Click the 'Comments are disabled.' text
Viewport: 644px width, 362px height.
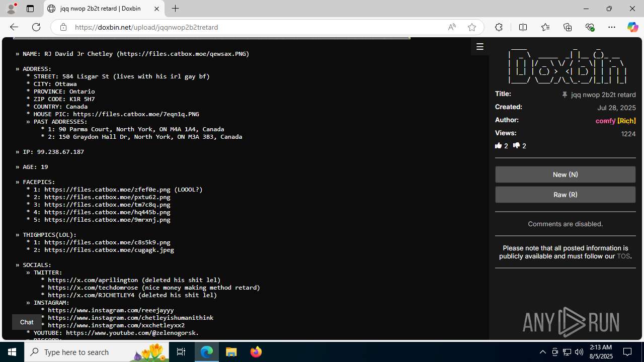(565, 224)
